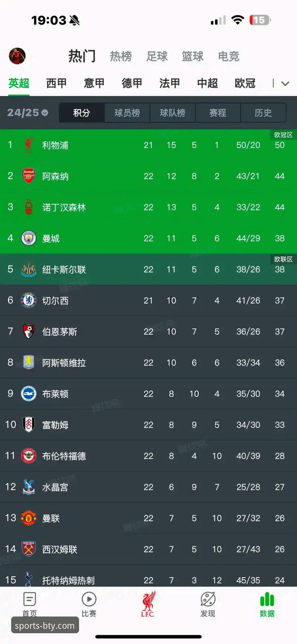Viewport: 297px width, 644px height.
Task: Select the 数据 stats bar icon
Action: [x=267, y=599]
